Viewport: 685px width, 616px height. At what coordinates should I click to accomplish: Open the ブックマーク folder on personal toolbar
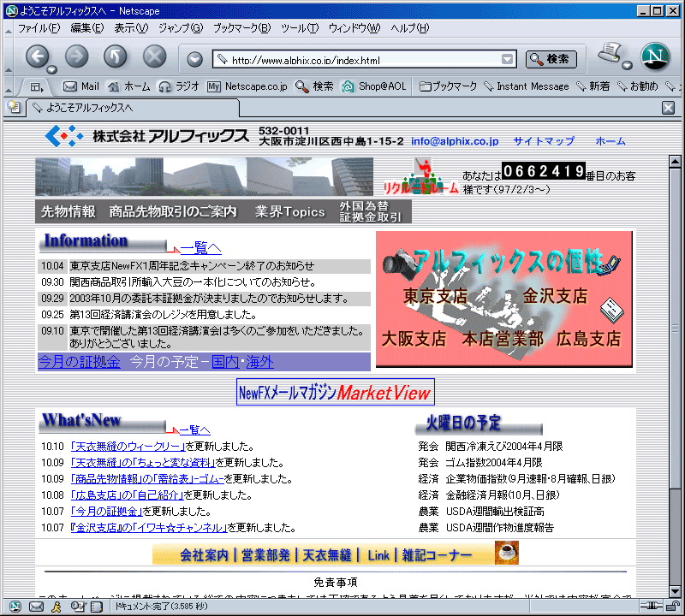click(448, 86)
